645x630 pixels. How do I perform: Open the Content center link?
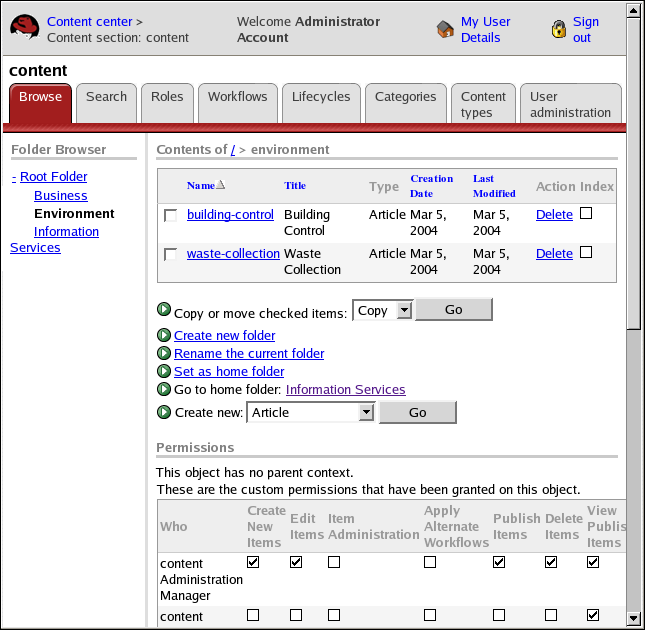point(90,21)
